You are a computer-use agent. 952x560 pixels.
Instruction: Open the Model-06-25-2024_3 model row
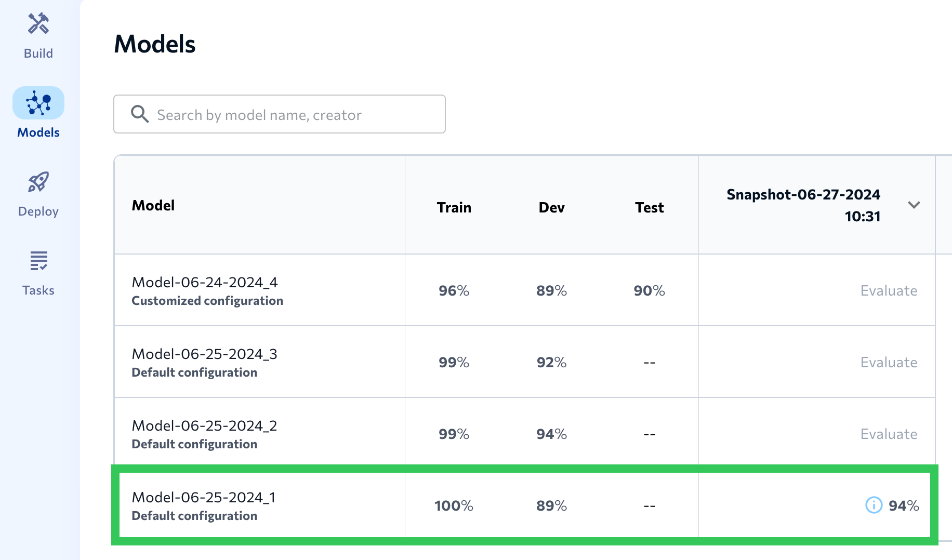[x=204, y=354]
